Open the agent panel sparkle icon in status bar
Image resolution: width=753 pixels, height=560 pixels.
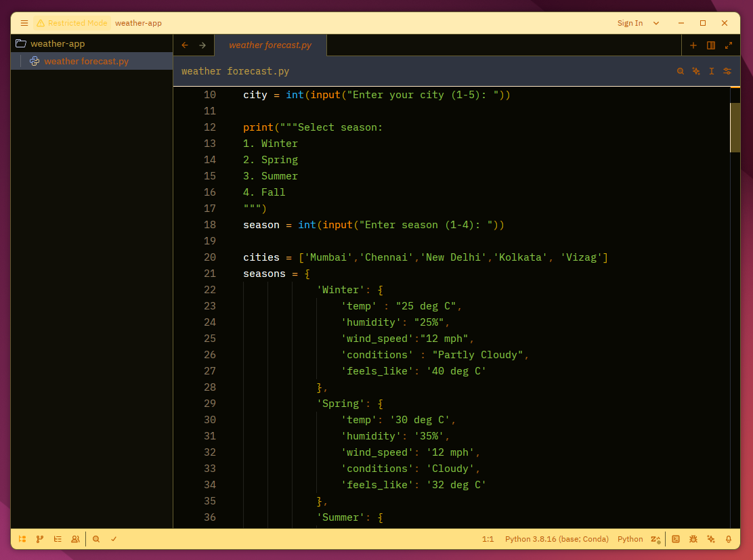(711, 539)
